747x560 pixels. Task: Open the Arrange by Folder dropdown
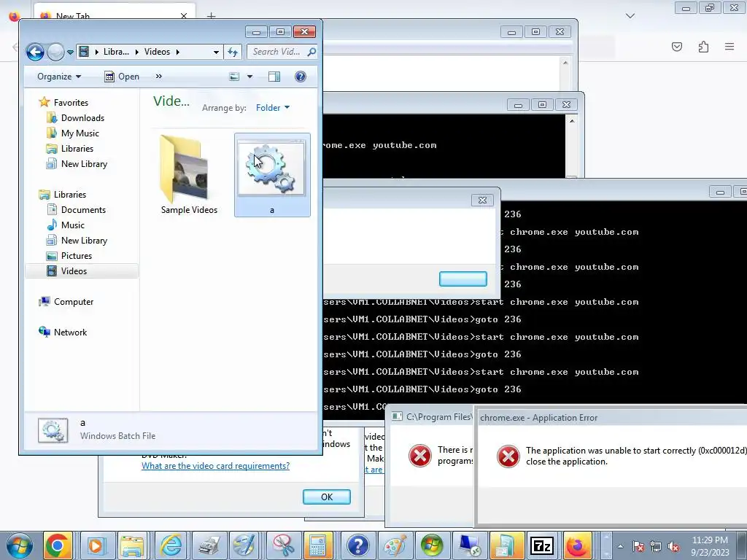click(273, 108)
